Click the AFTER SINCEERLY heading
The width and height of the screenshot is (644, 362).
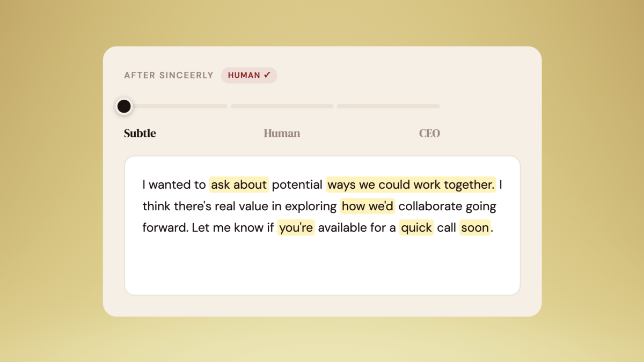(169, 76)
